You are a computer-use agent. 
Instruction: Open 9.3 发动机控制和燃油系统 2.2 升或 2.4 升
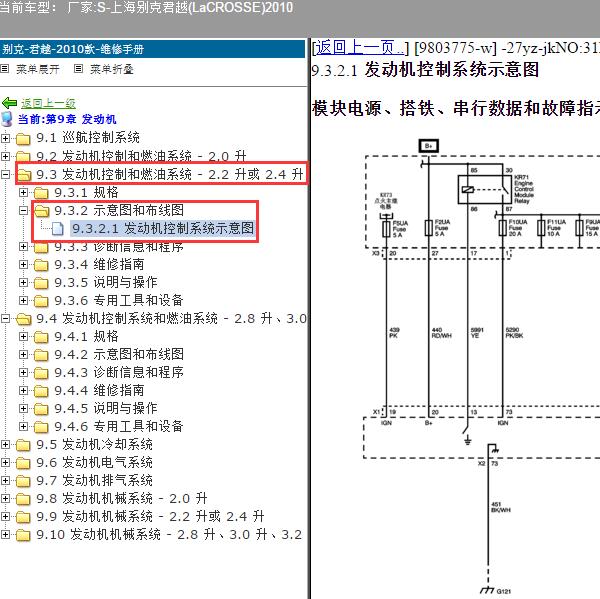coord(170,175)
